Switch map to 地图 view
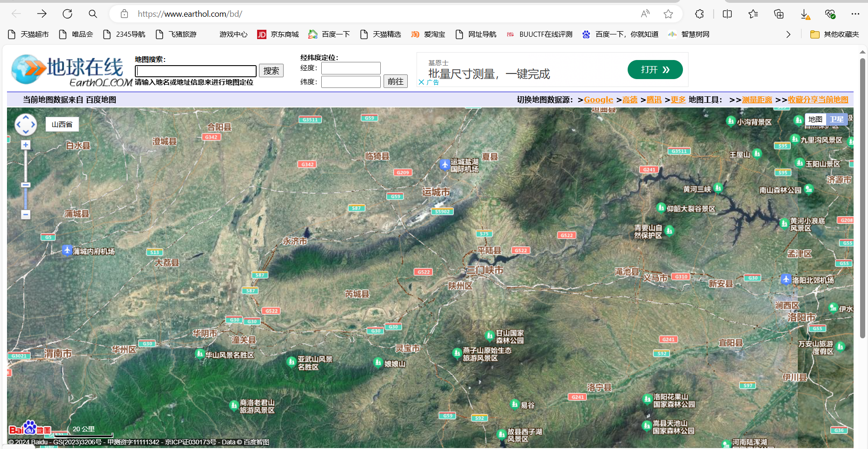The image size is (868, 449). pos(815,119)
